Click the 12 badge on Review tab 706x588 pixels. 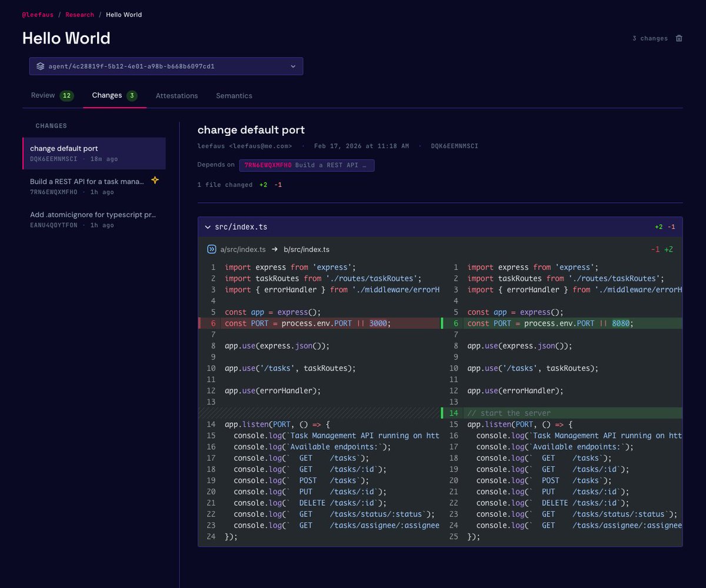[66, 95]
